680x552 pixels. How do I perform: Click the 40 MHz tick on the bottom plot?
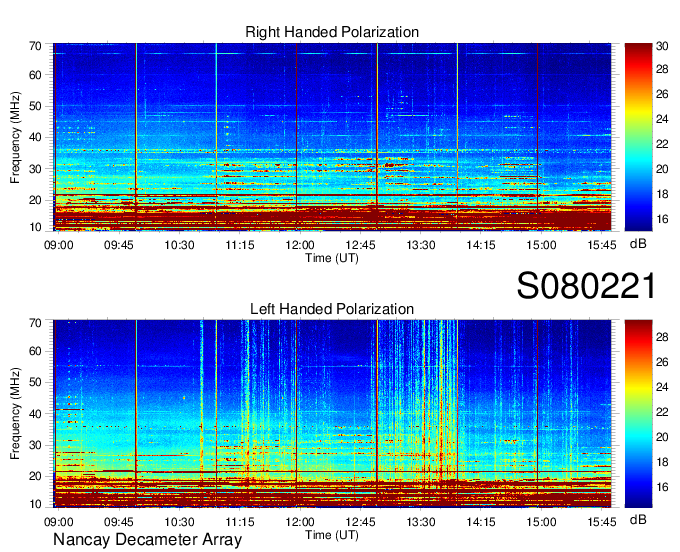(x=35, y=414)
